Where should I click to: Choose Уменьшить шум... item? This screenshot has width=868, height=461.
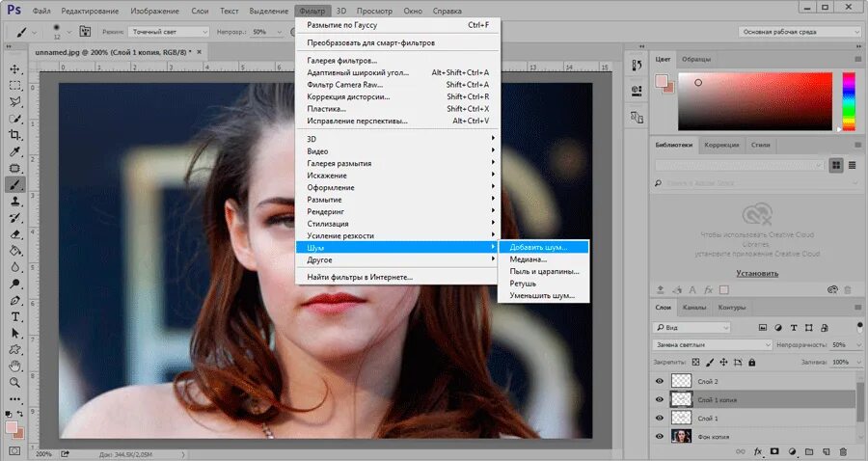pos(542,295)
